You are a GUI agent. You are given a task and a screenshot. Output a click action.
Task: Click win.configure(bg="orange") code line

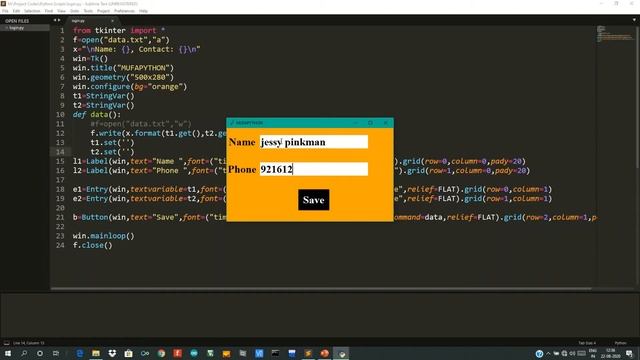tap(130, 87)
